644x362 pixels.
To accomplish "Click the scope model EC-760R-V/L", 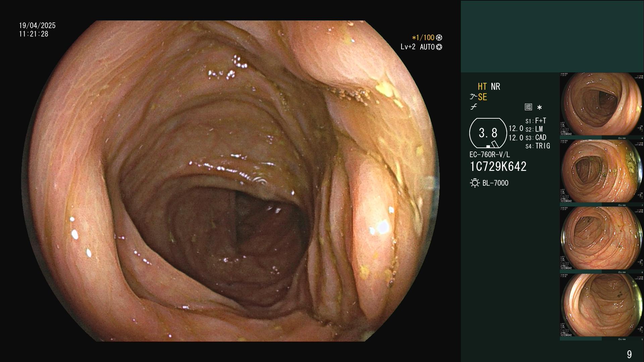I will click(x=490, y=155).
